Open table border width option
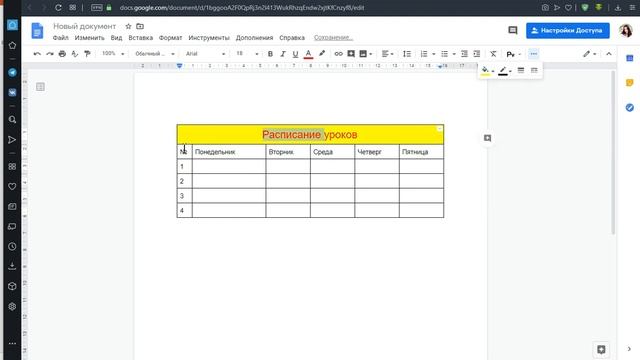This screenshot has height=360, width=640. (521, 71)
